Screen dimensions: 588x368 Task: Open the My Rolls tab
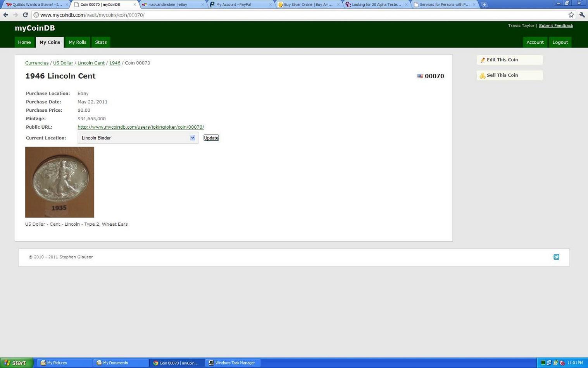pyautogui.click(x=78, y=42)
